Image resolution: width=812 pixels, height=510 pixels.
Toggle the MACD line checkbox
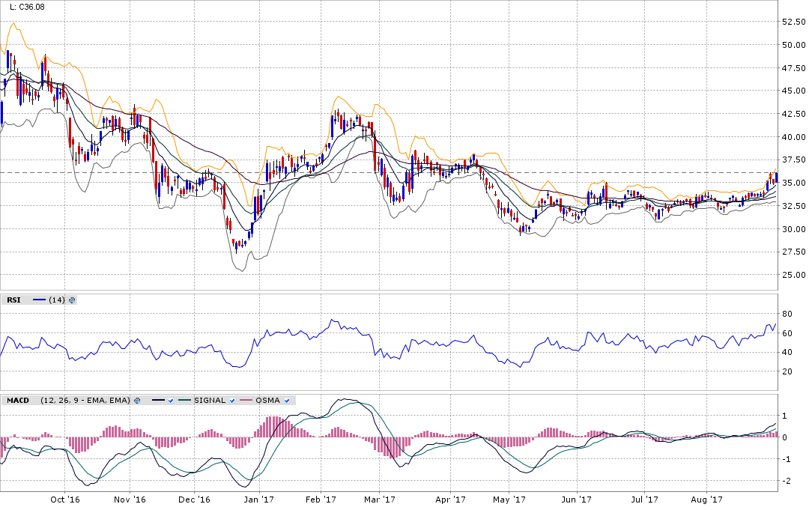coord(171,401)
